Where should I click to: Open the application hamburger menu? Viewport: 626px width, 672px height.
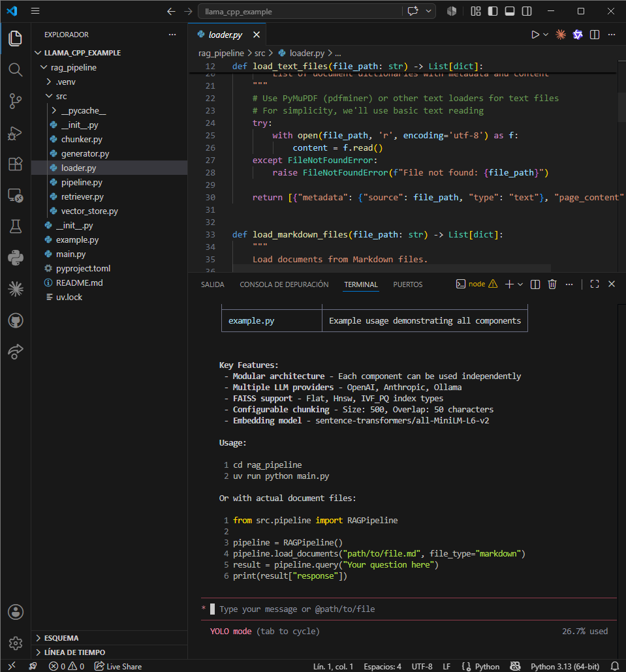click(x=35, y=11)
